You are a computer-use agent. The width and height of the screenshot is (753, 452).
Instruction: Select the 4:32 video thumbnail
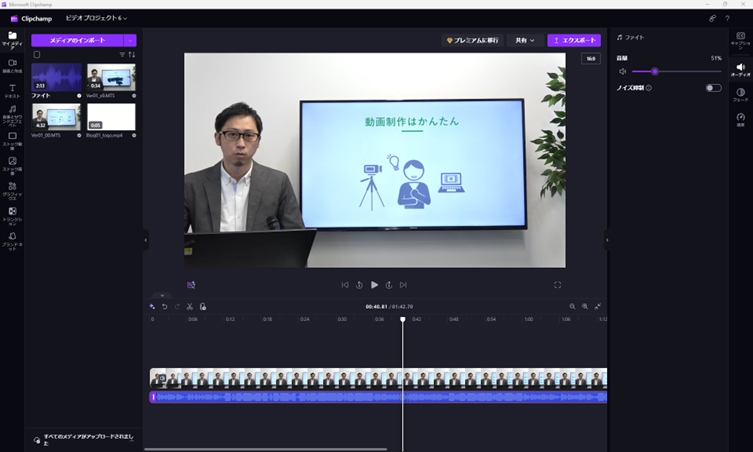coord(56,117)
